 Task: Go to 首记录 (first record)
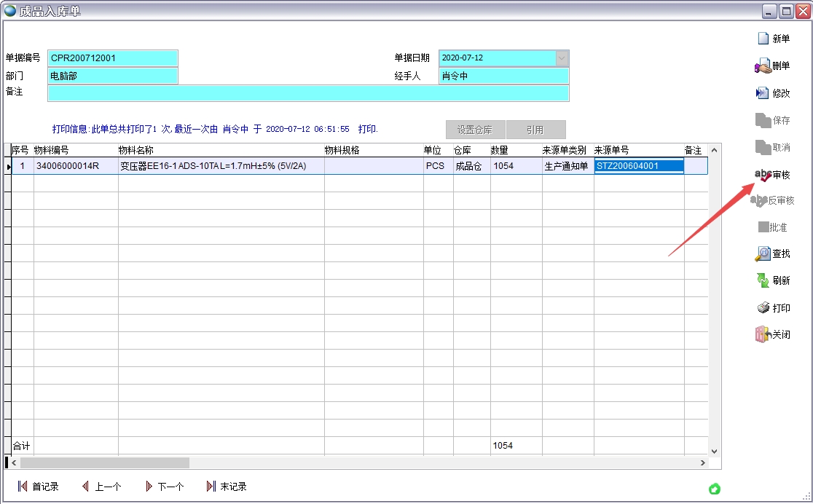[23, 487]
